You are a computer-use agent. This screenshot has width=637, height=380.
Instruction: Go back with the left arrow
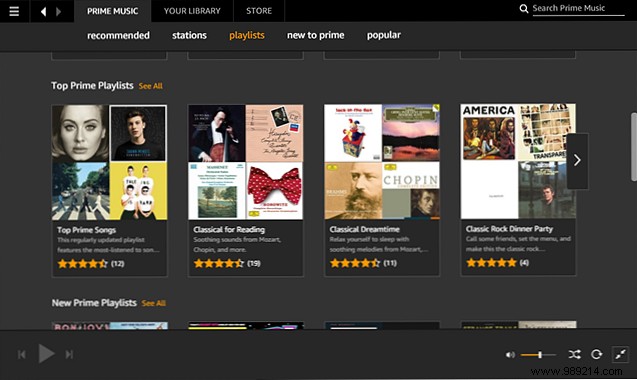[43, 11]
